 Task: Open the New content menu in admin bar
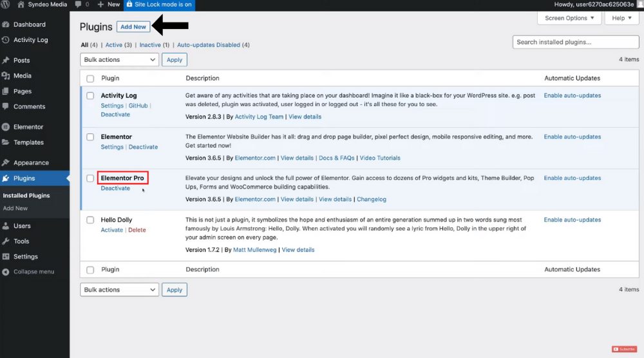click(x=109, y=5)
